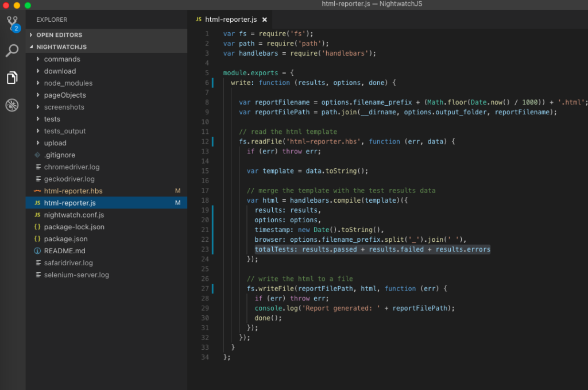Switch to the html-reporter.js editor tab
This screenshot has height=390, width=588.
tap(230, 19)
